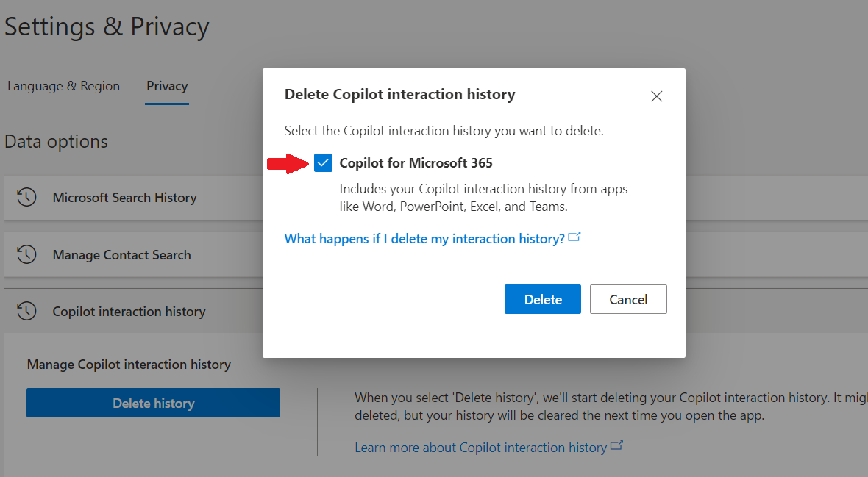
Task: Click the history icon beside Microsoft Search History
Action: point(26,198)
